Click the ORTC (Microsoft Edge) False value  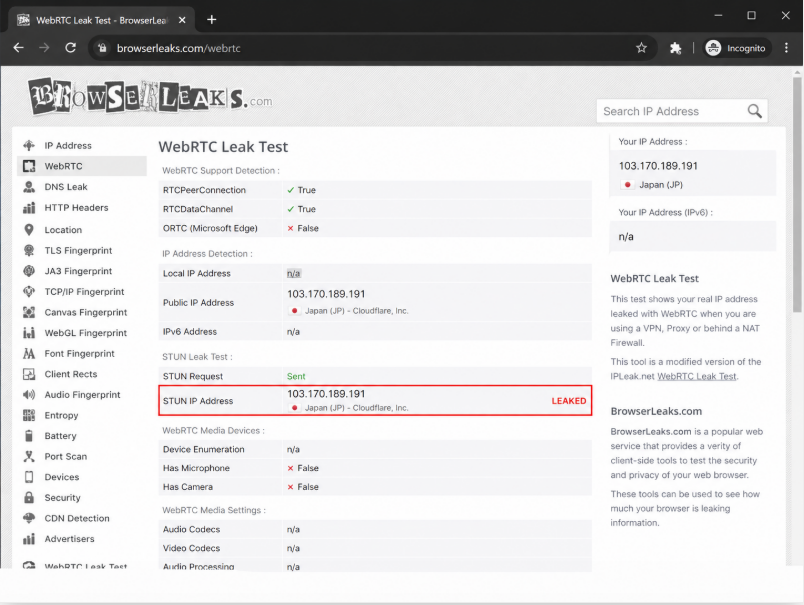click(x=303, y=228)
